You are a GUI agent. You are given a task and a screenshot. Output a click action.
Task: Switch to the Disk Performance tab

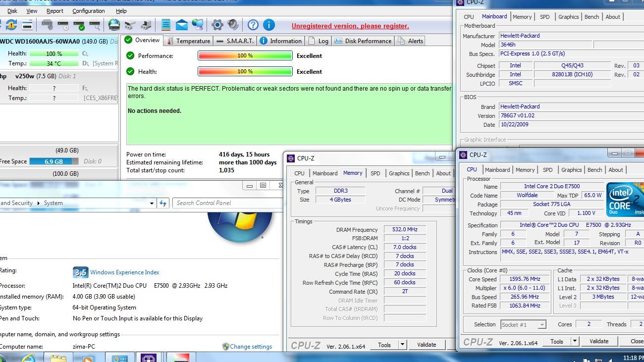[363, 41]
